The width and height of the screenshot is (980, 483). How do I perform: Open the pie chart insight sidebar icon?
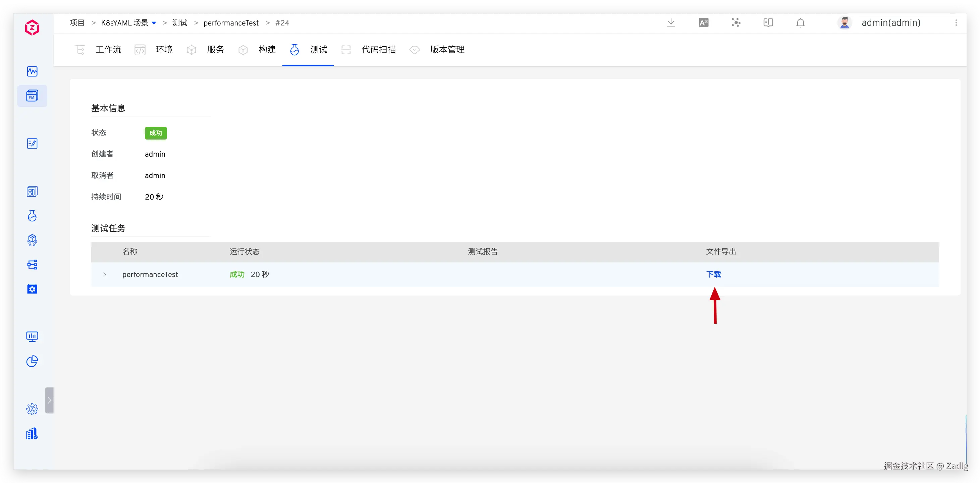(x=32, y=361)
